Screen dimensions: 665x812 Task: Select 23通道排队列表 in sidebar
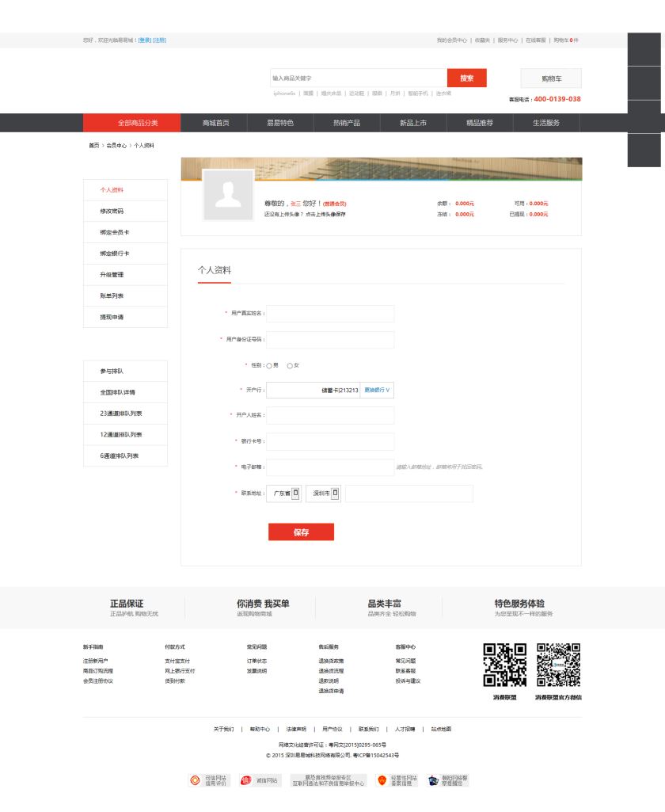(125, 414)
